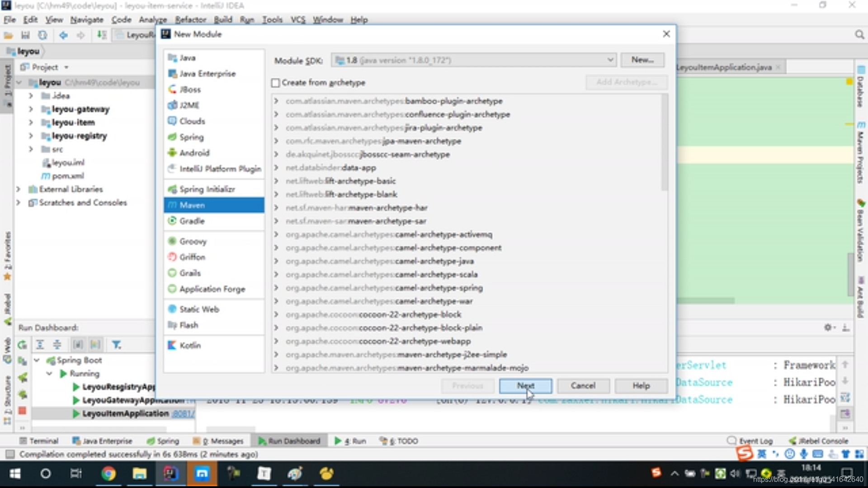Open the VCS menu
Screen dimensions: 868x488
click(298, 19)
